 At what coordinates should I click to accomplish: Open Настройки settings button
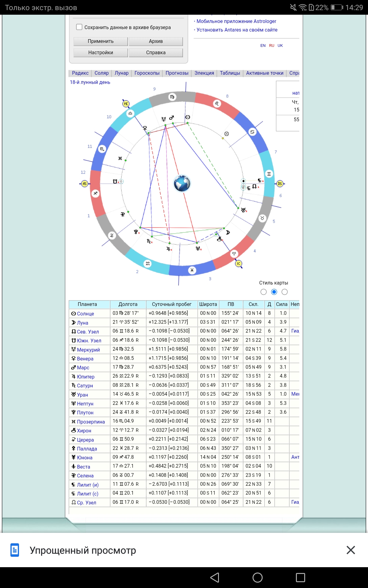(101, 53)
